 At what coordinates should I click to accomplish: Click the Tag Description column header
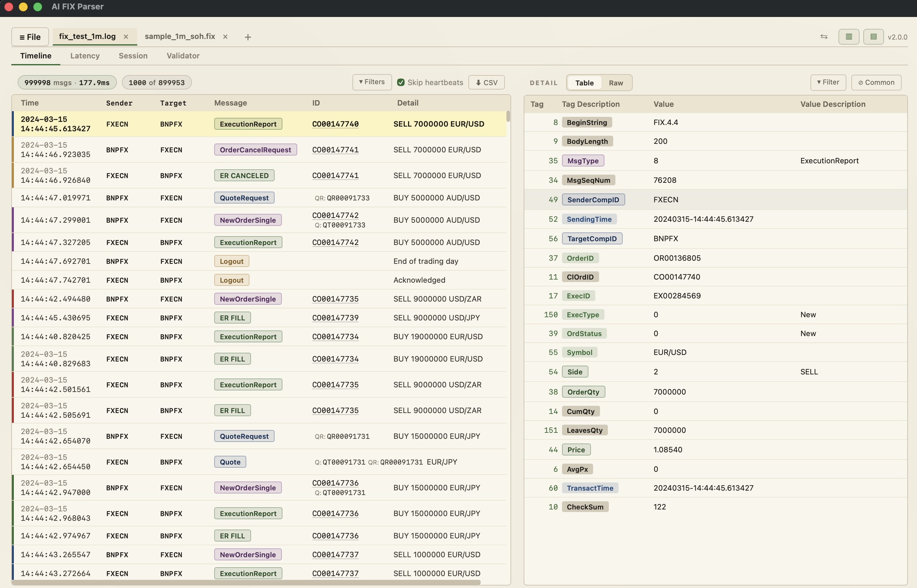point(591,104)
